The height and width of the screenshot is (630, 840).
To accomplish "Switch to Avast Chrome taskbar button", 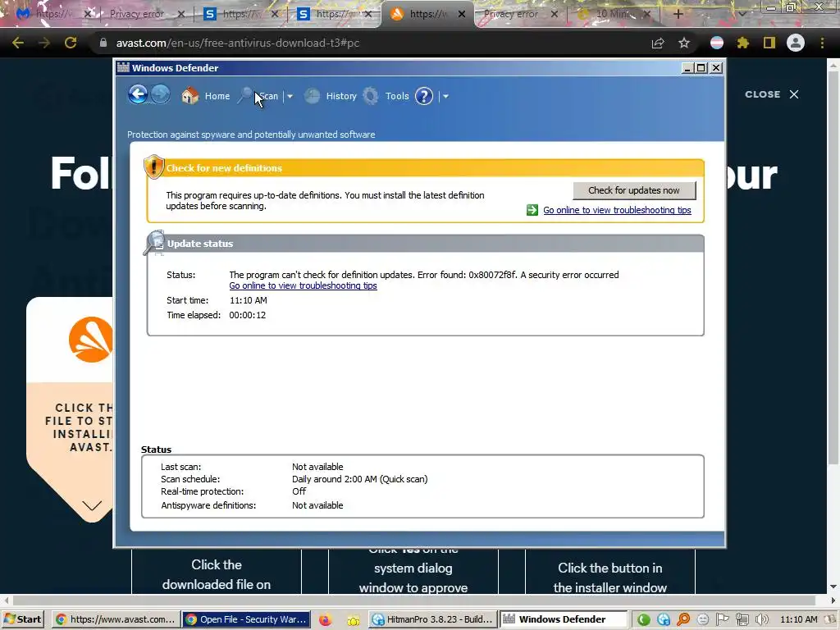I will [116, 619].
